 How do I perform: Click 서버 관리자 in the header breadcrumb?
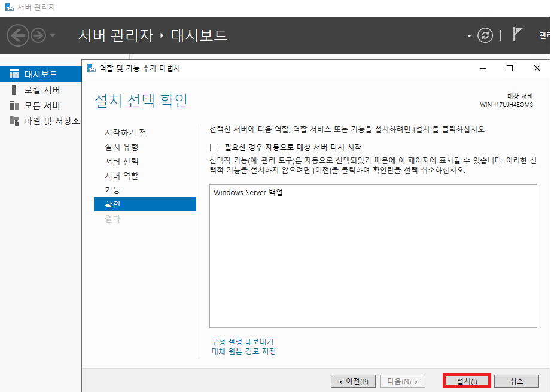coord(116,35)
